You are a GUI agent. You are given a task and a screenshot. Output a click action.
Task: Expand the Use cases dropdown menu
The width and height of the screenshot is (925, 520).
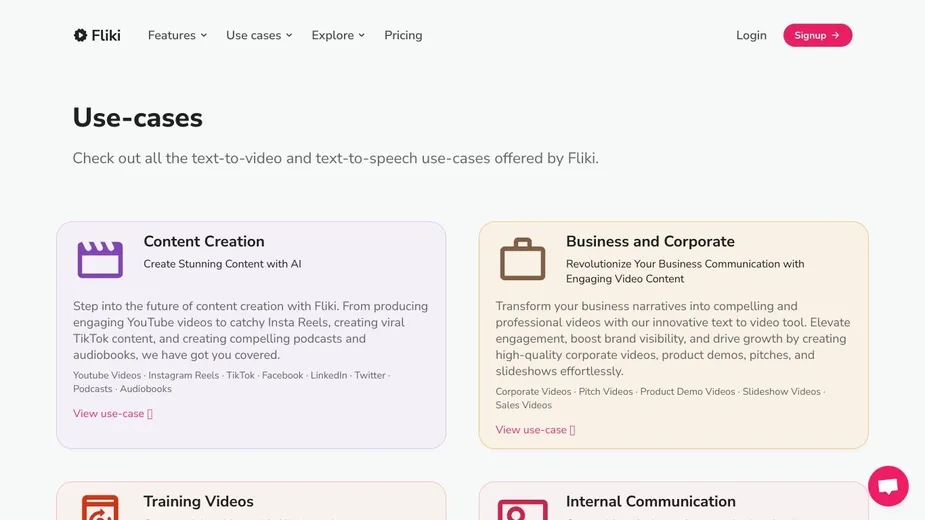259,35
